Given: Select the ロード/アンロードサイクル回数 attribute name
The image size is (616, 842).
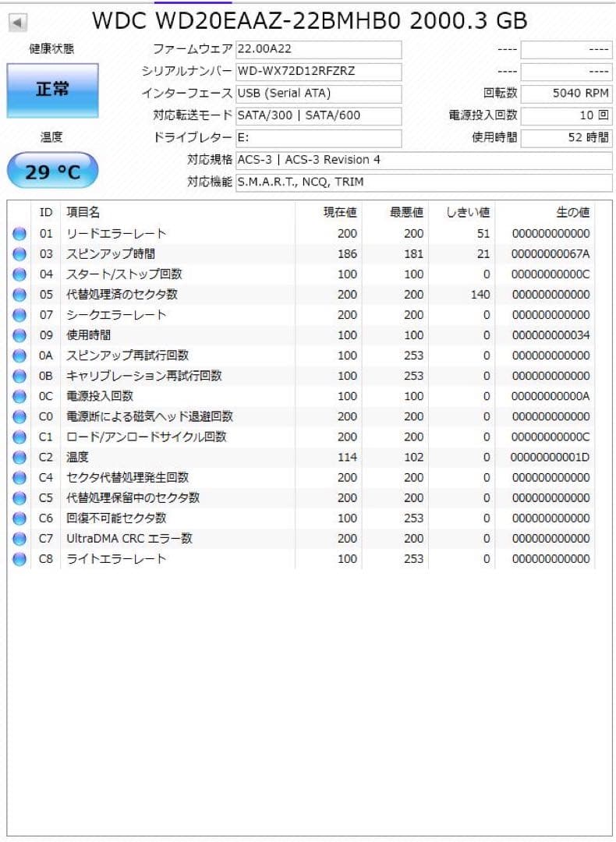Looking at the screenshot, I should click(x=147, y=437).
